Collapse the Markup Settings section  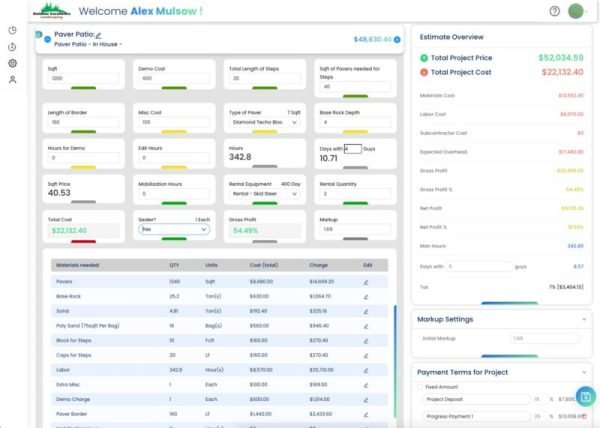(x=584, y=319)
